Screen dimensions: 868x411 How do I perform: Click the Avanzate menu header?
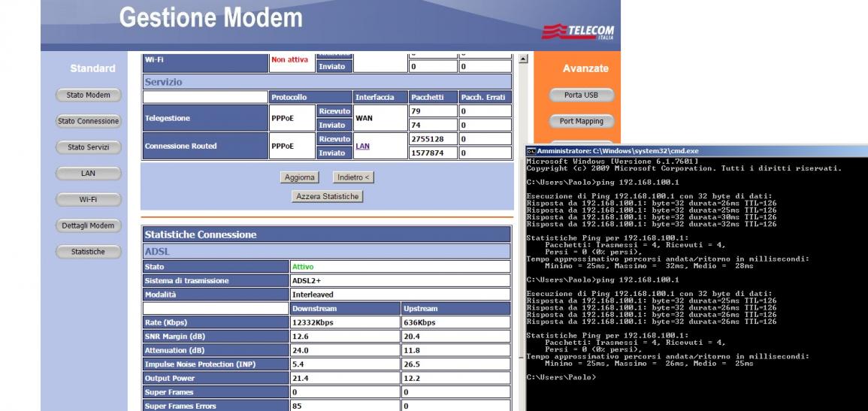click(585, 68)
